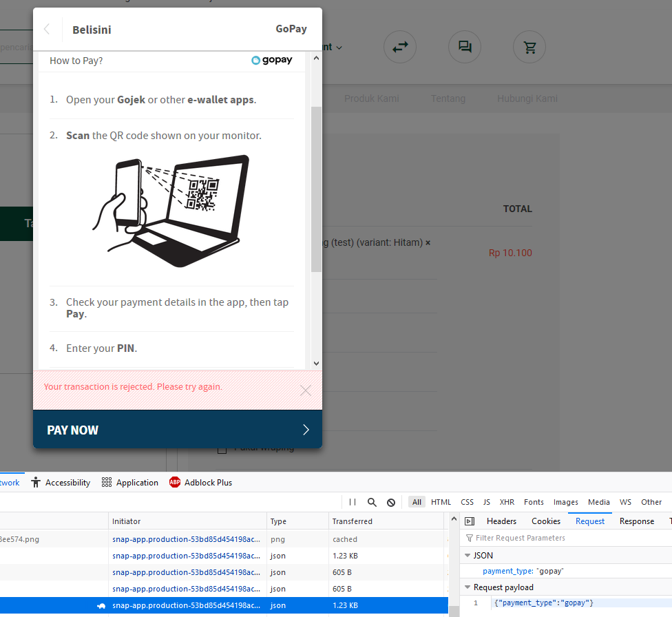Image resolution: width=672 pixels, height=617 pixels.
Task: Select the Request tab
Action: click(589, 521)
